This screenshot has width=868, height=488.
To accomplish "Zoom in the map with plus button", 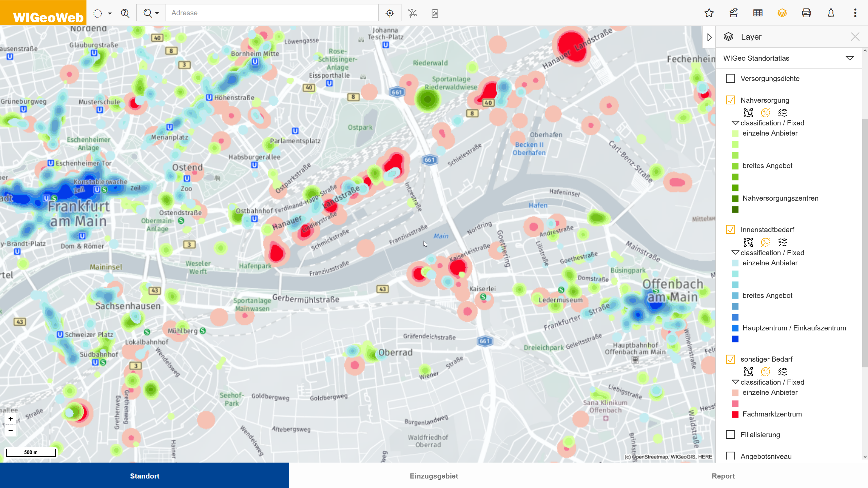I will click(x=11, y=419).
